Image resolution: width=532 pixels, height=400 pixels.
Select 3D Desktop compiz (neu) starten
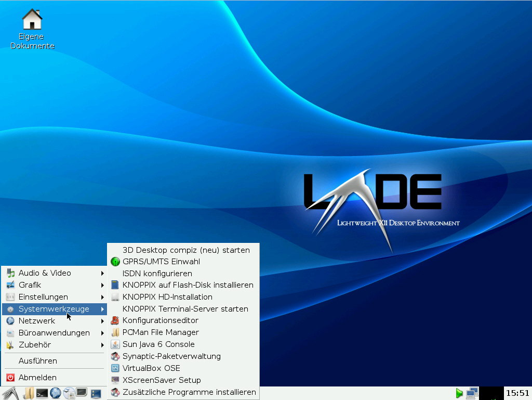point(183,250)
